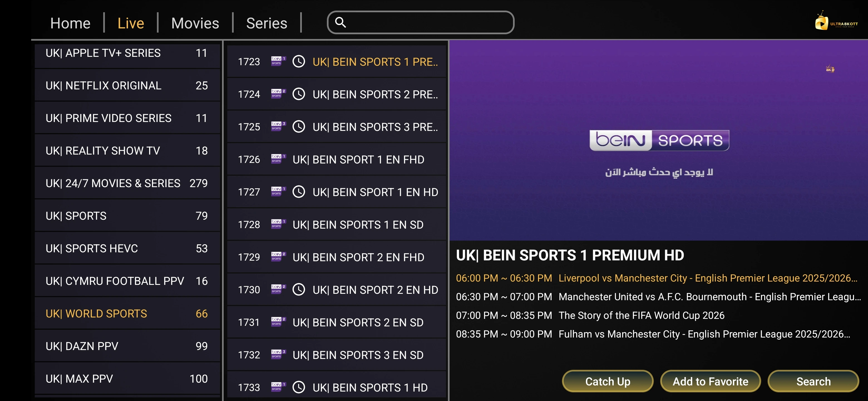Click the beIN Sports video preview
This screenshot has height=401, width=868.
coord(659,140)
